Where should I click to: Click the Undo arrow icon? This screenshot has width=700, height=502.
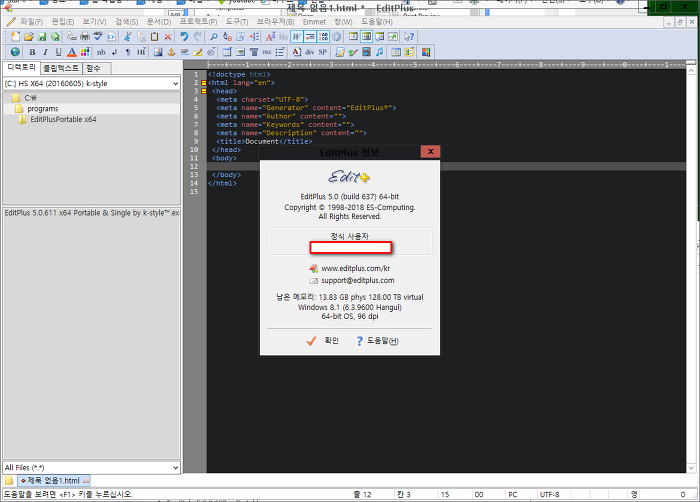[x=184, y=37]
